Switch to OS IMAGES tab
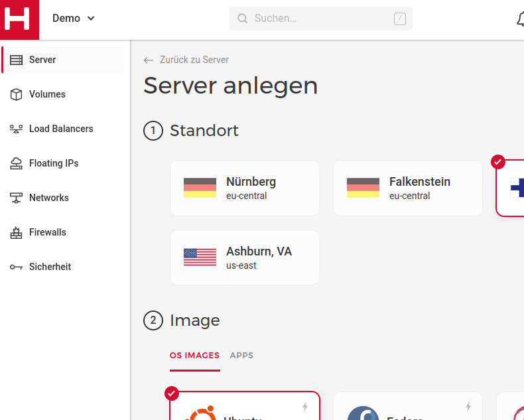Image resolution: width=524 pixels, height=420 pixels. coord(194,356)
